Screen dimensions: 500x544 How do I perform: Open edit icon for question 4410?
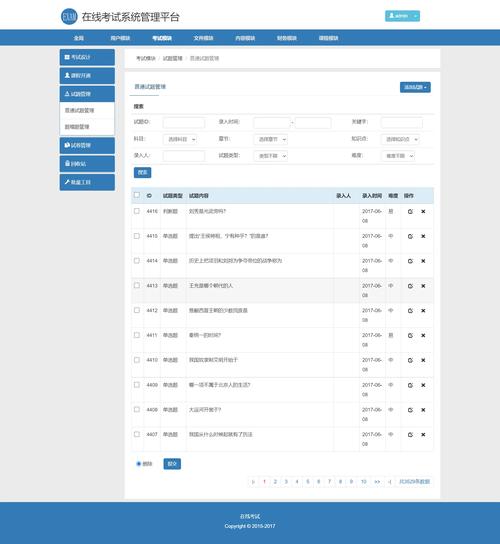tap(410, 360)
